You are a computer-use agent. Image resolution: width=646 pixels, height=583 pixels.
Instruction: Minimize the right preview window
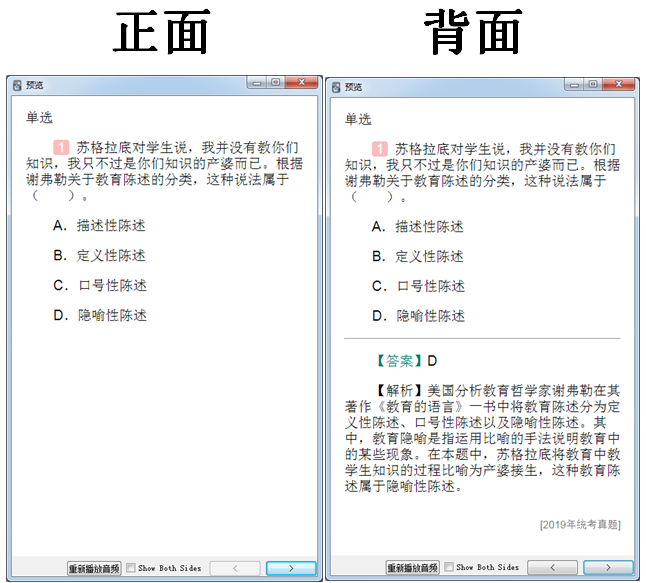pyautogui.click(x=574, y=84)
